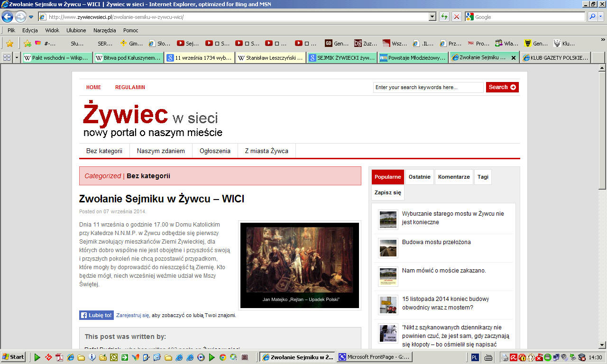Image resolution: width=607 pixels, height=364 pixels.
Task: Open the 'Naszym zdaniem' navigation item
Action: tap(161, 151)
